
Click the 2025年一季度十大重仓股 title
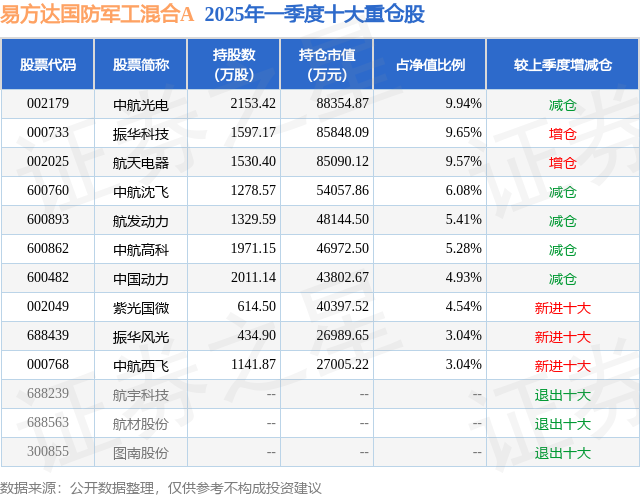[314, 14]
